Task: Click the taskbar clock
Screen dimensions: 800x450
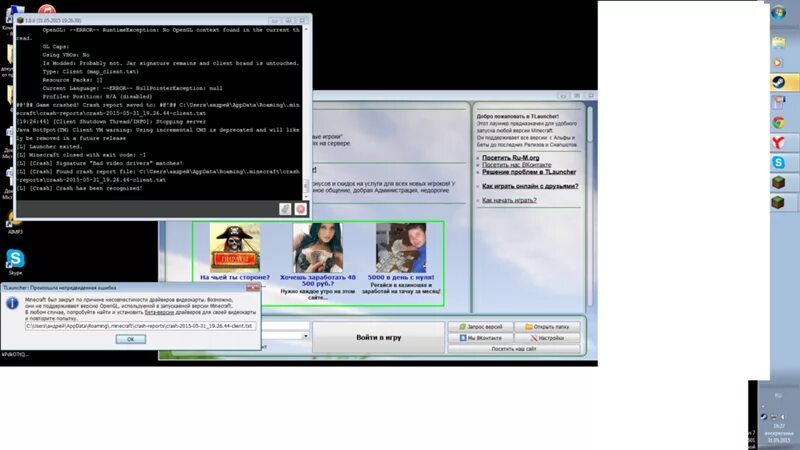Action: (779, 433)
